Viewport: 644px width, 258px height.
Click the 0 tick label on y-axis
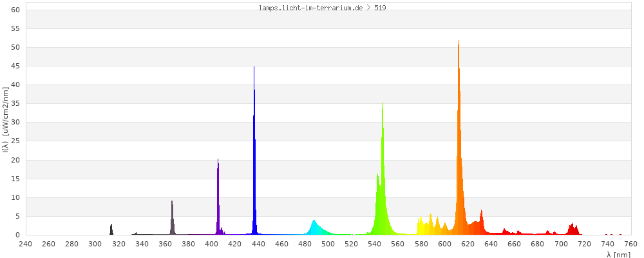click(19, 235)
